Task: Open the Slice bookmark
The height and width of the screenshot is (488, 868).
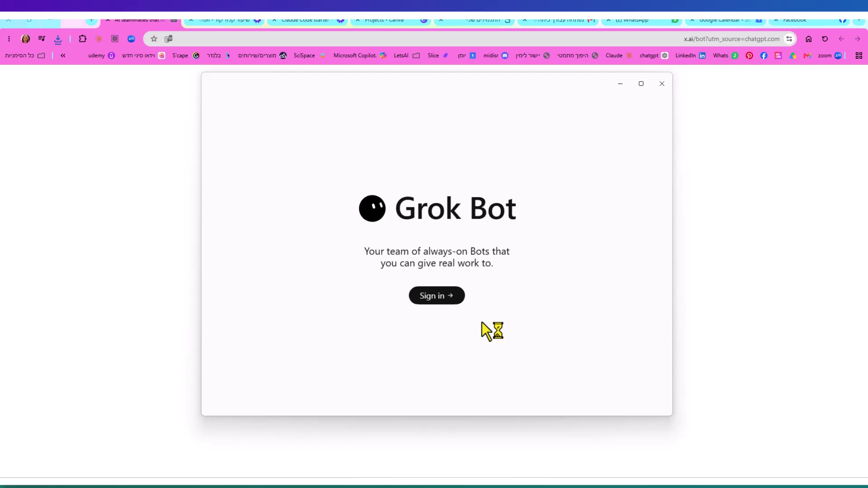Action: [438, 56]
